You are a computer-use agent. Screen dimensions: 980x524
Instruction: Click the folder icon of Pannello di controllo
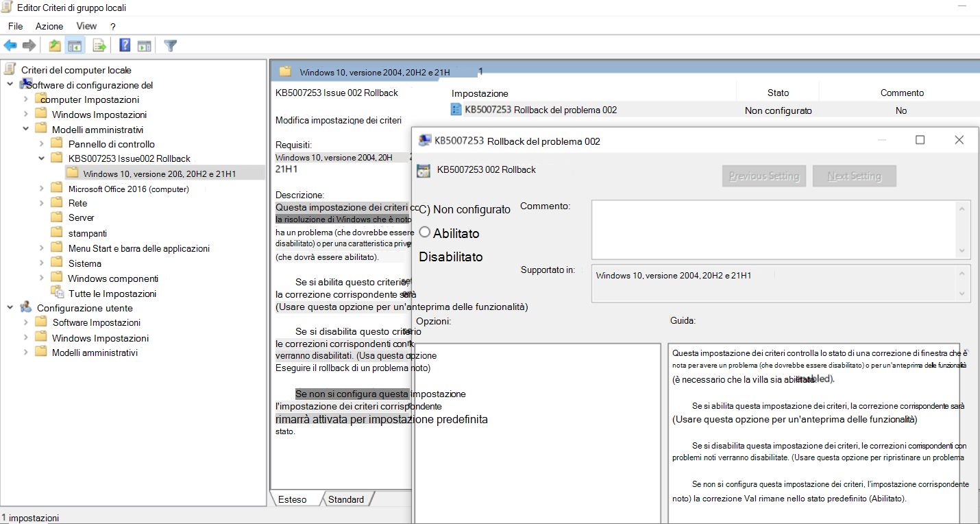tap(57, 143)
